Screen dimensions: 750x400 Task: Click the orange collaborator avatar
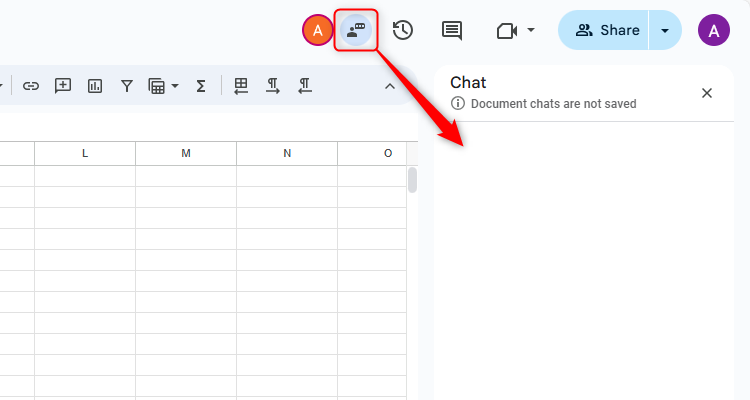[317, 30]
